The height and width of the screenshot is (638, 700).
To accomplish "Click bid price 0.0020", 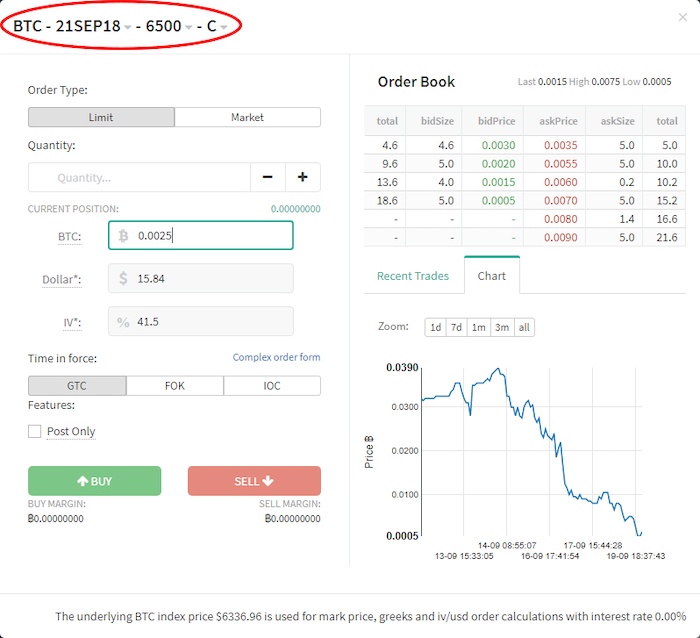I will pyautogui.click(x=498, y=164).
